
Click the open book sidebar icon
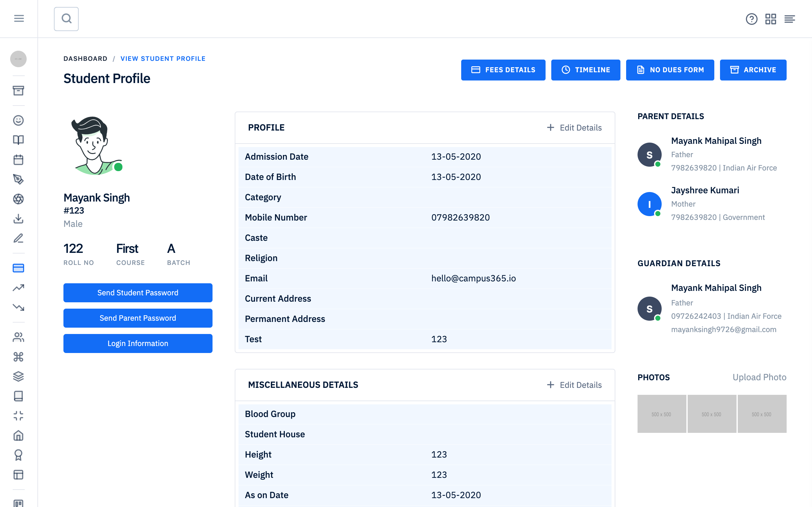point(18,140)
